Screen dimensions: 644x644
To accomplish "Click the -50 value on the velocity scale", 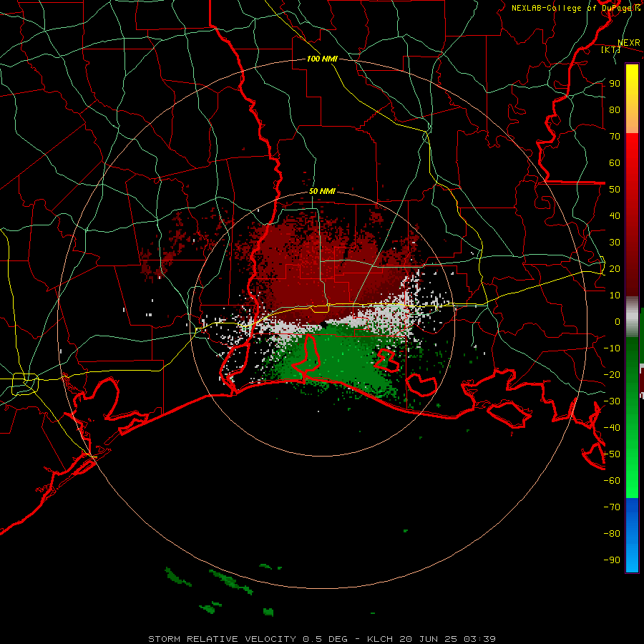I will pos(612,454).
